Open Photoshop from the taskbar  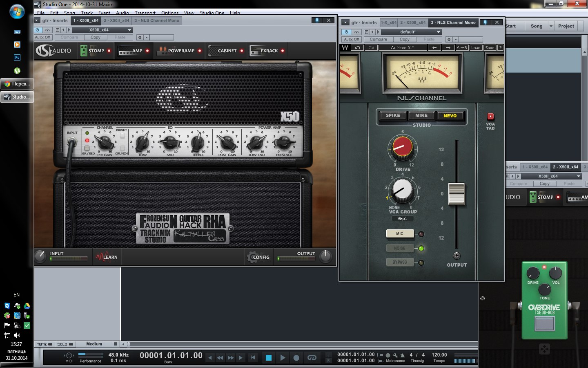pos(17,58)
